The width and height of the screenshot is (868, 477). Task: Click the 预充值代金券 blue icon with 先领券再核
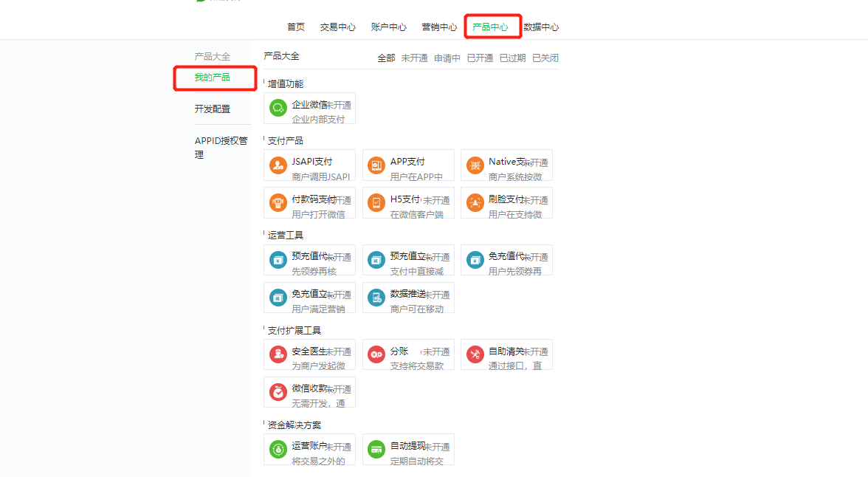click(278, 259)
